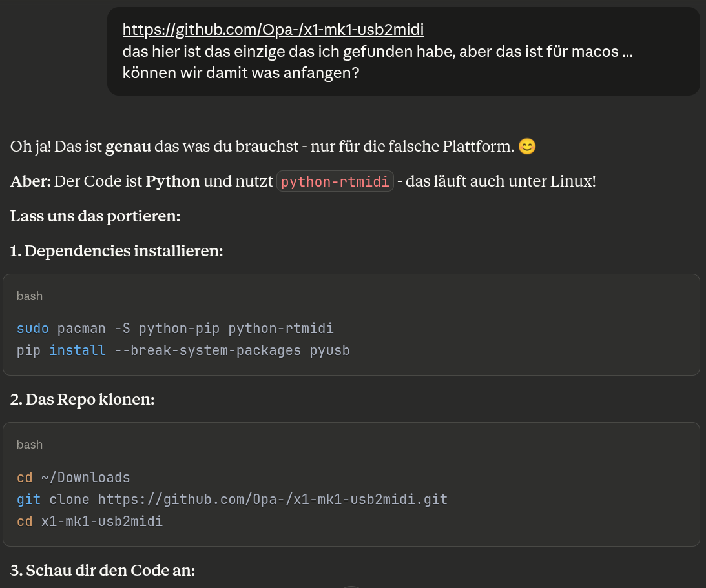Click the heading Schau dir den Code an
The height and width of the screenshot is (588, 706).
pos(103,571)
